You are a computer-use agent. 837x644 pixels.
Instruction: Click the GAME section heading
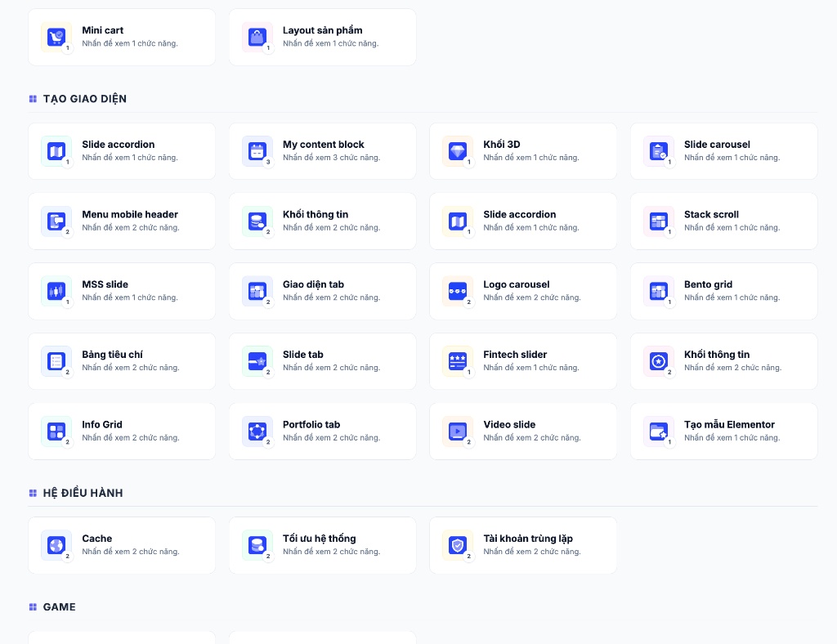click(x=59, y=606)
